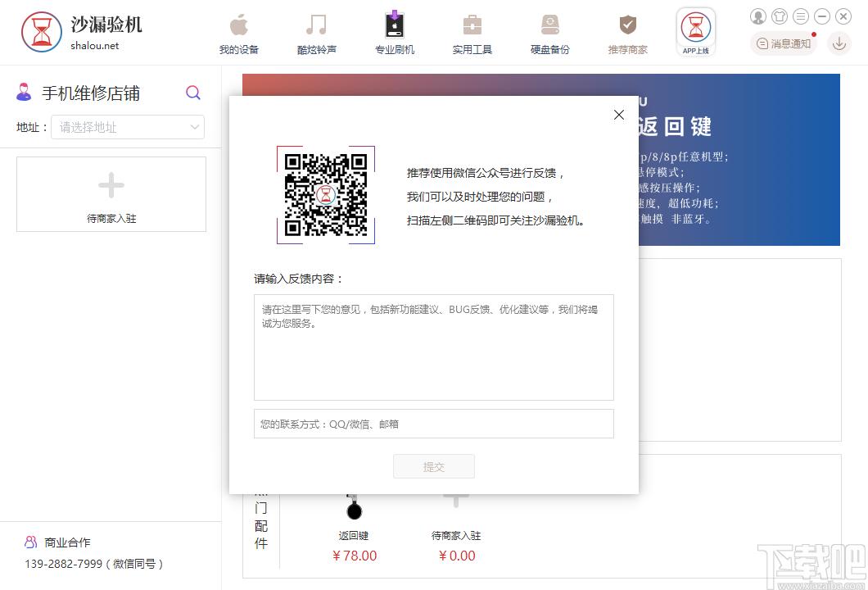The image size is (868, 590).
Task: Open the 酷炫铃声 music note tab
Action: tap(316, 34)
